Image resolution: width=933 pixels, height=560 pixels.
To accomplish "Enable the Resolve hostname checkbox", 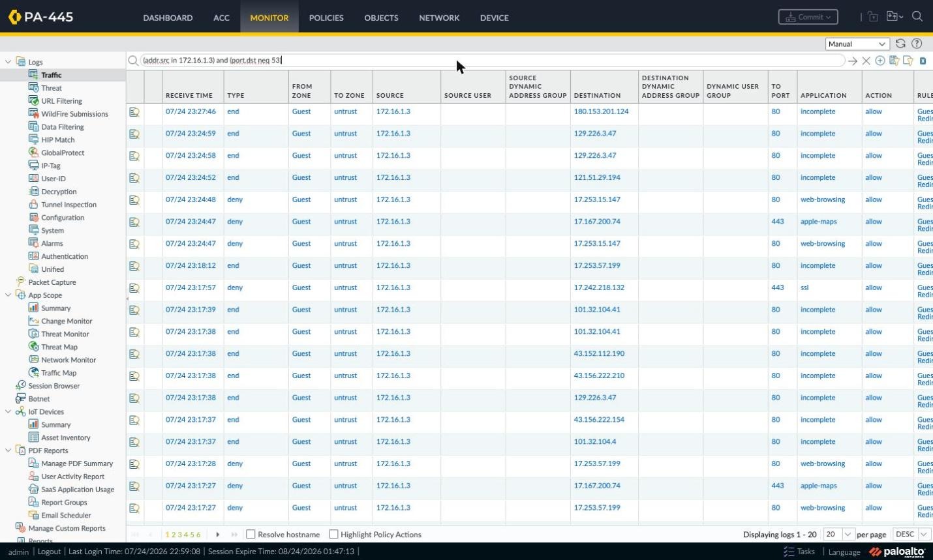I will (x=251, y=535).
